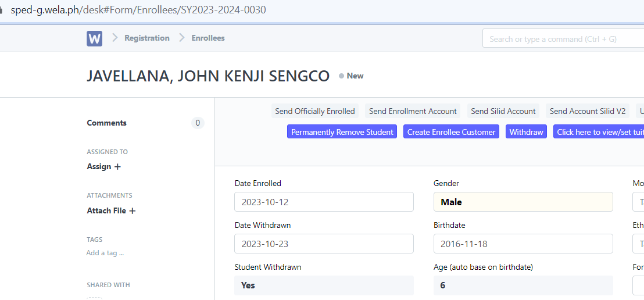Click the view/set tuition button
This screenshot has height=300, width=644.
click(598, 132)
